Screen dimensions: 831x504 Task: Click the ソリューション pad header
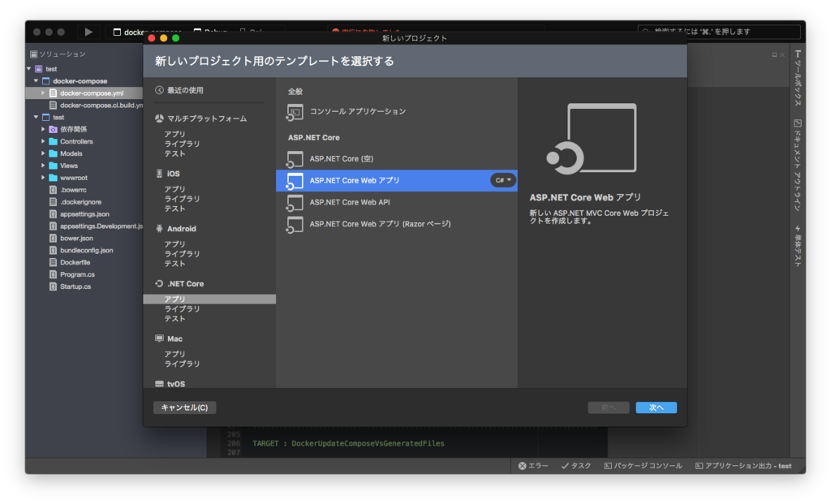(x=58, y=54)
